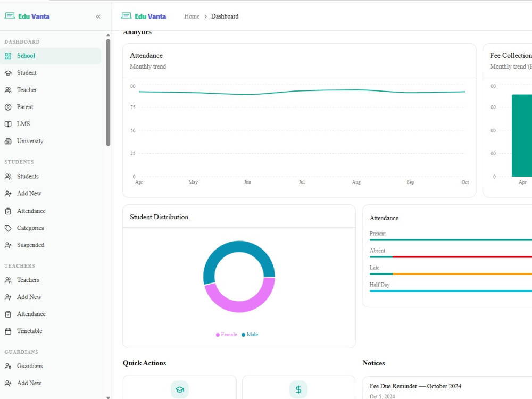Image resolution: width=532 pixels, height=399 pixels.
Task: Click the Attendance monthly trend line
Action: pos(302,91)
